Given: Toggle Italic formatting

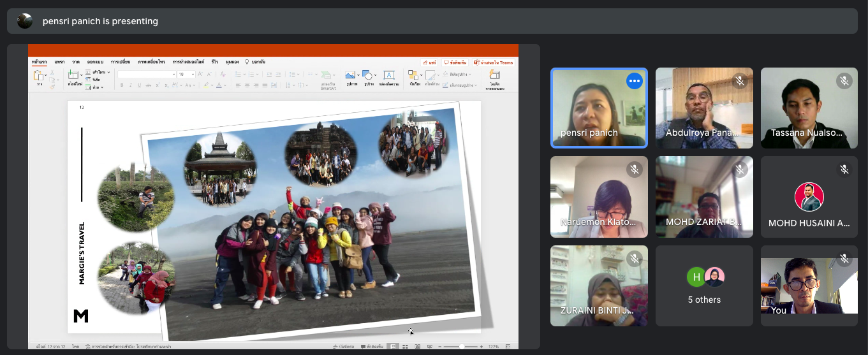Looking at the screenshot, I should [x=130, y=85].
